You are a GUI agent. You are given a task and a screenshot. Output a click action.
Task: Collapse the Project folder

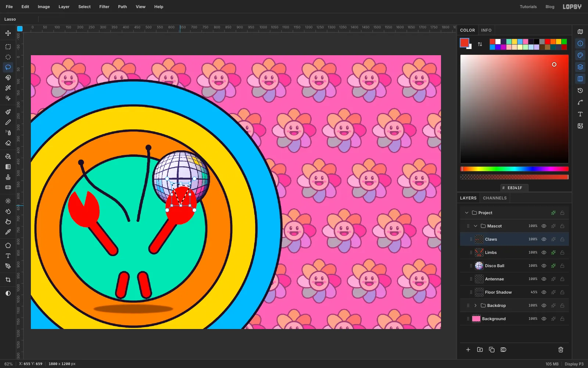click(467, 213)
